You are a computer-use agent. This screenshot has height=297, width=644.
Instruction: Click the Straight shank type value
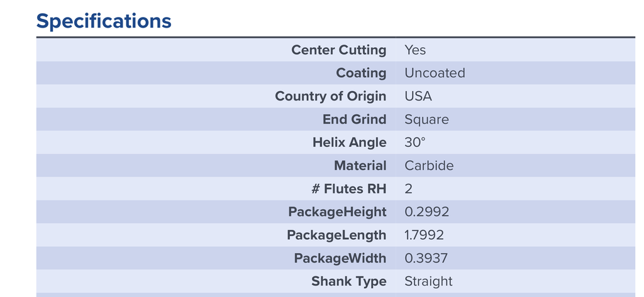428,281
